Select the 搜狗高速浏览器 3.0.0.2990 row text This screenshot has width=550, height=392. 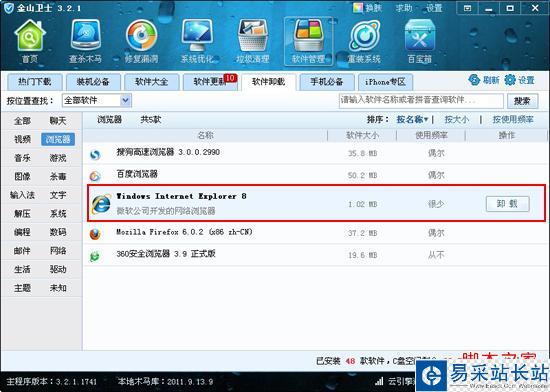(168, 153)
